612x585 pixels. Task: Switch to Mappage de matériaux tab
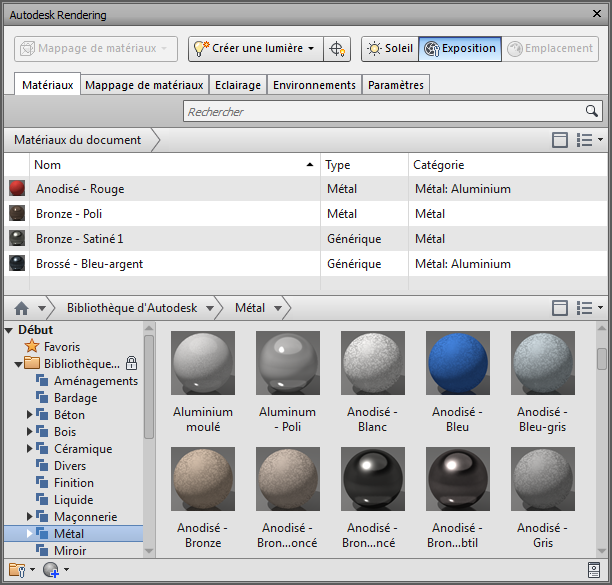144,85
